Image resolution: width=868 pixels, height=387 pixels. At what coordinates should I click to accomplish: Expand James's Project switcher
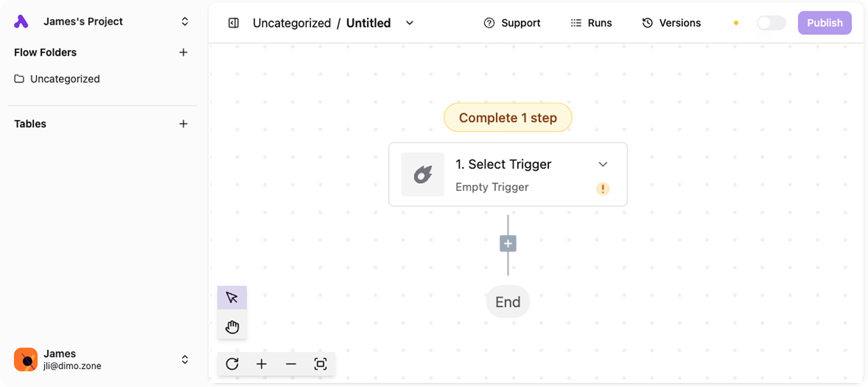185,22
